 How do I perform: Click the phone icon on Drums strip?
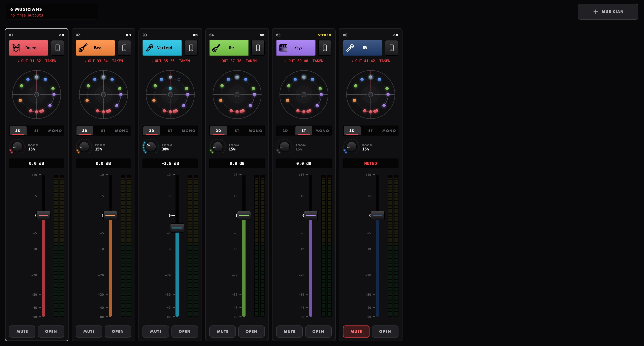[58, 48]
